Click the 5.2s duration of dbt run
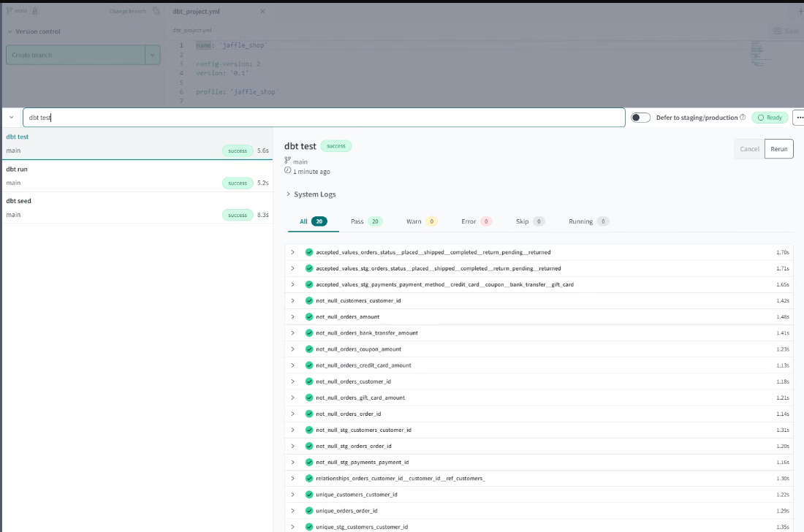 click(x=263, y=183)
